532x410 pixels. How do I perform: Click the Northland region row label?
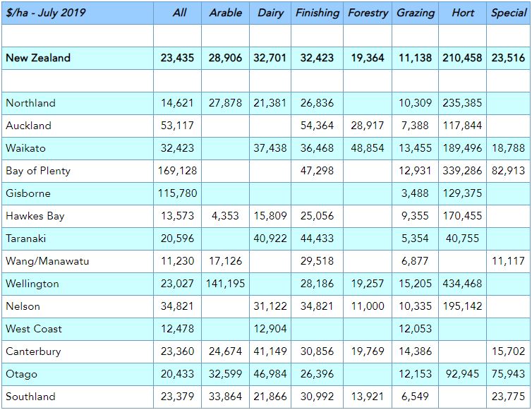(x=30, y=103)
